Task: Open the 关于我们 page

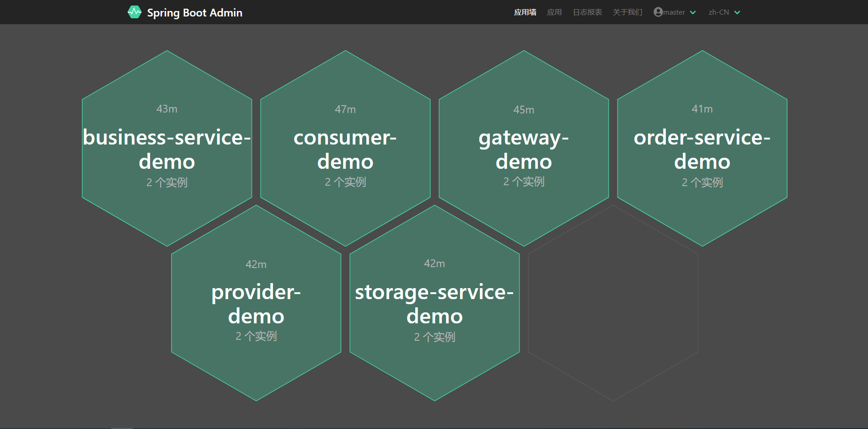Action: click(x=627, y=12)
